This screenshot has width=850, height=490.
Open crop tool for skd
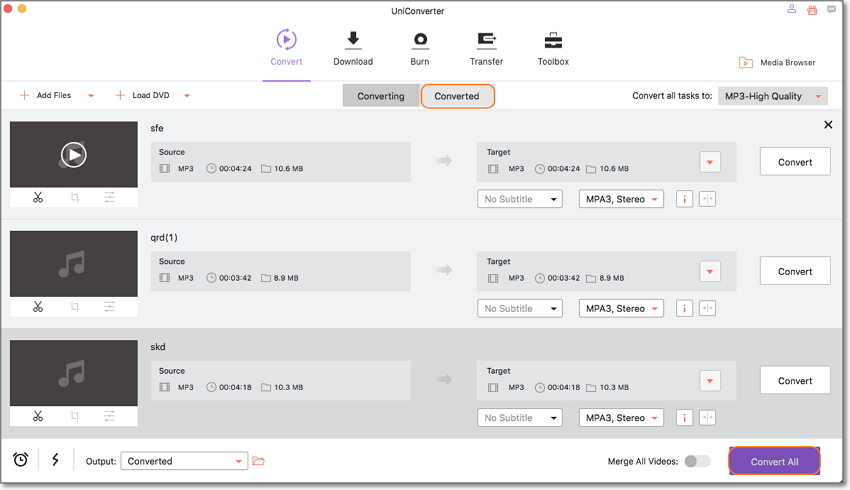point(74,416)
